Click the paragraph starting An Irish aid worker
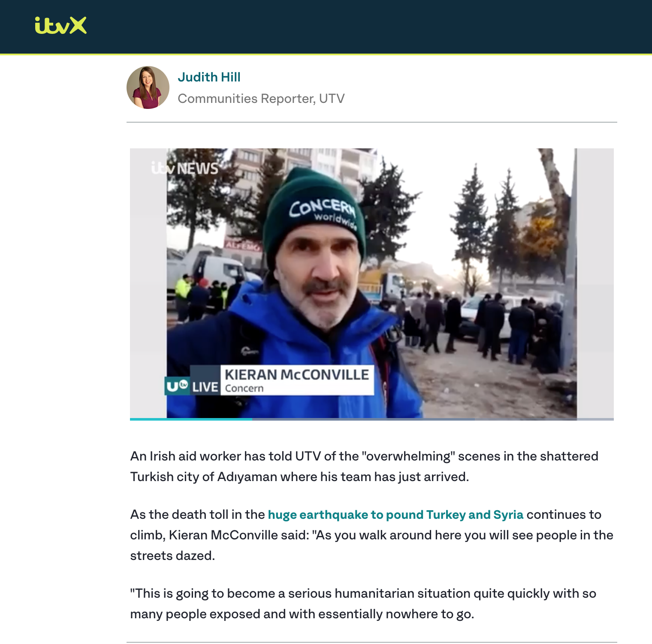The height and width of the screenshot is (644, 652). tap(364, 466)
